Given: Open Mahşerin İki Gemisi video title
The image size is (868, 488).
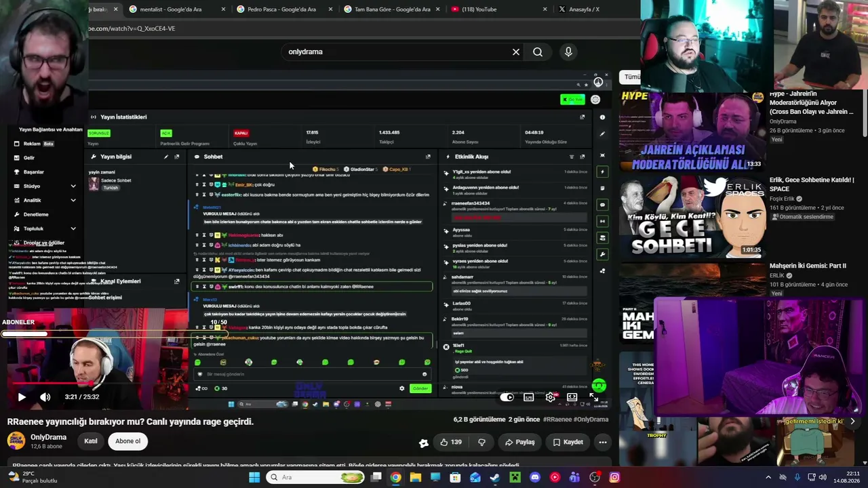Looking at the screenshot, I should 808,266.
